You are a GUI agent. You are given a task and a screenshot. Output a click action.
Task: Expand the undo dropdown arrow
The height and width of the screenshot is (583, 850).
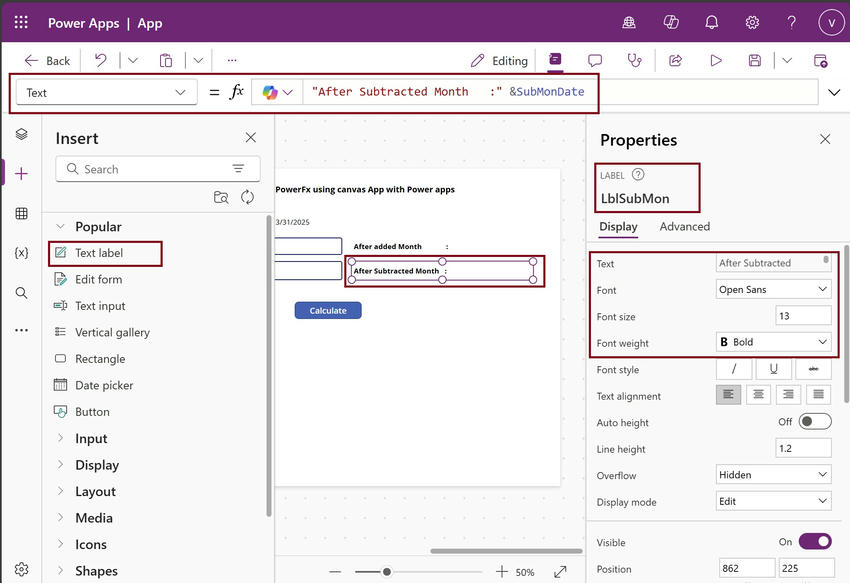133,60
